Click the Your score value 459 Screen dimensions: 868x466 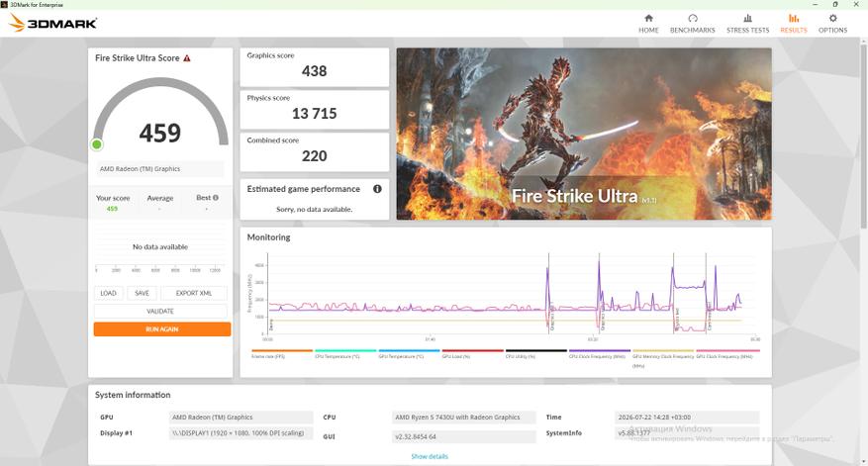tap(113, 209)
